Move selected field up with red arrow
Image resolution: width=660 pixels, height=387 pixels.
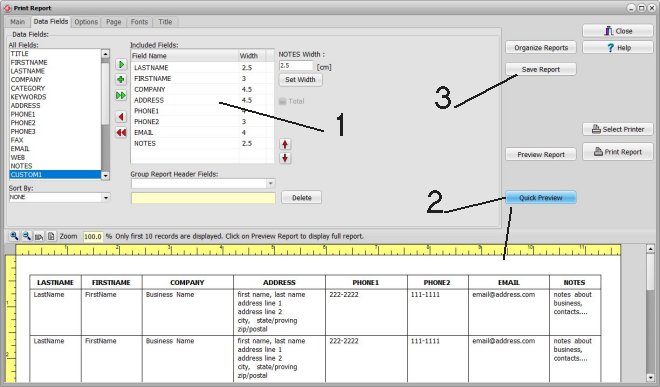pos(285,144)
